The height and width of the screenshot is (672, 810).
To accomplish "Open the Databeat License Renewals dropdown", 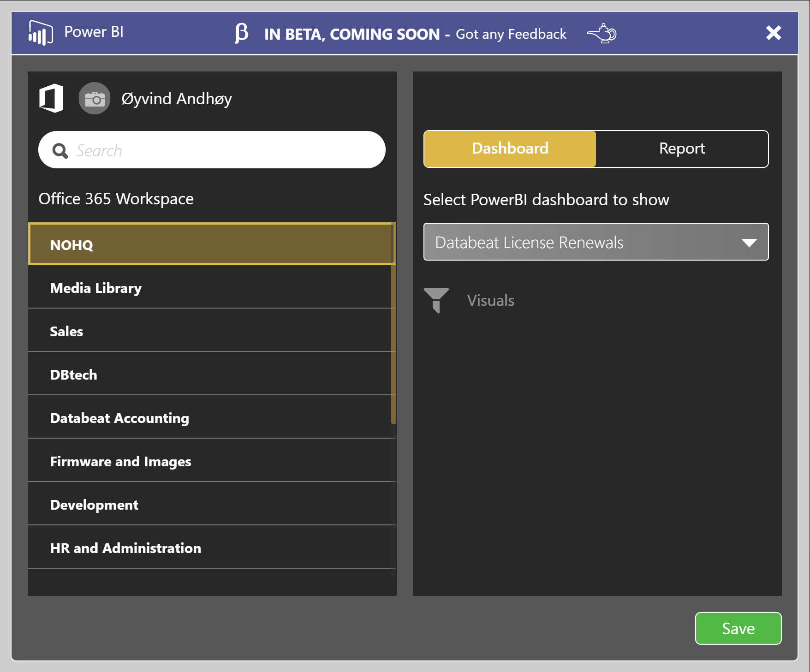I will point(596,242).
